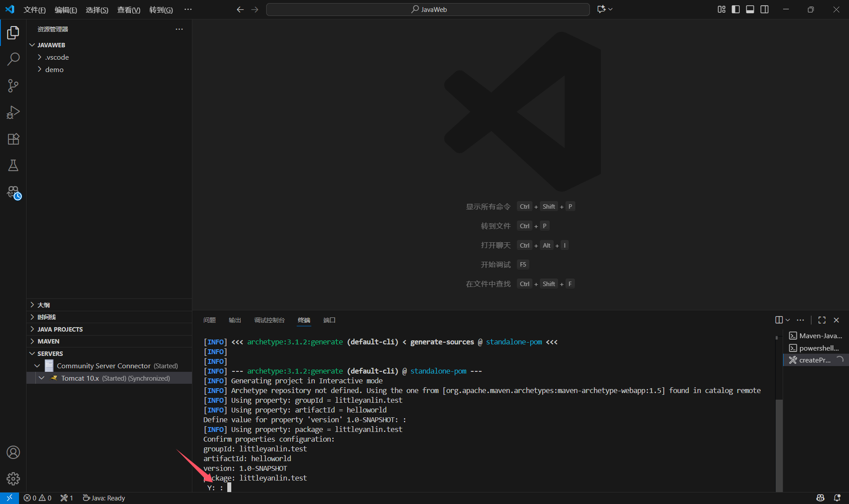
Task: Click the notifications bell in status bar
Action: pos(837,498)
